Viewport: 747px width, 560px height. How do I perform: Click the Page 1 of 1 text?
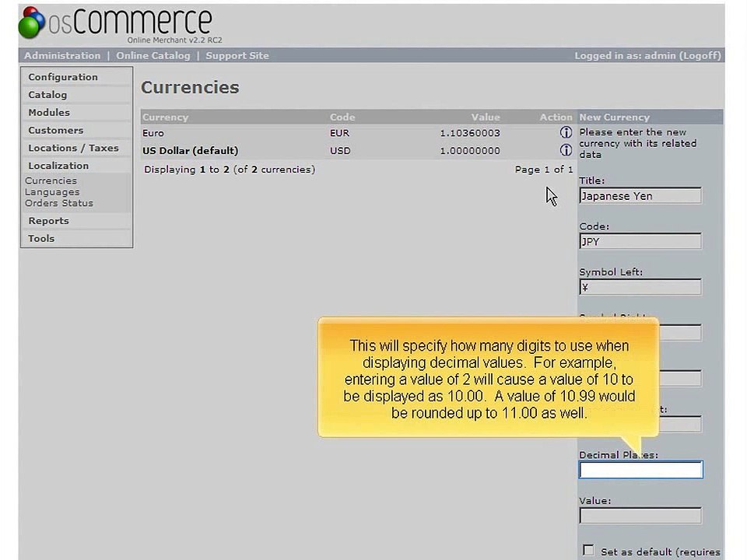pyautogui.click(x=544, y=169)
